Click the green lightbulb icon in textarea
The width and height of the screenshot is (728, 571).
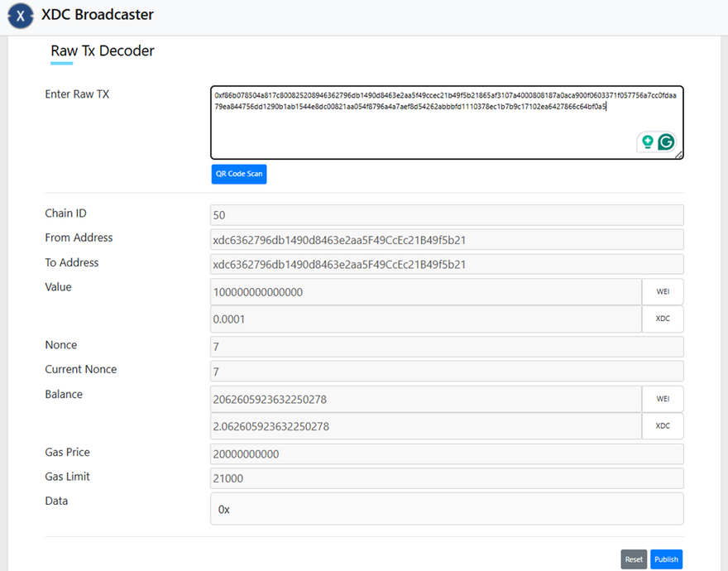647,142
